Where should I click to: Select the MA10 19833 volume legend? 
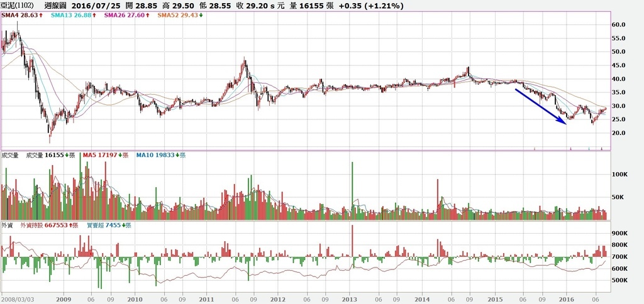[161, 155]
